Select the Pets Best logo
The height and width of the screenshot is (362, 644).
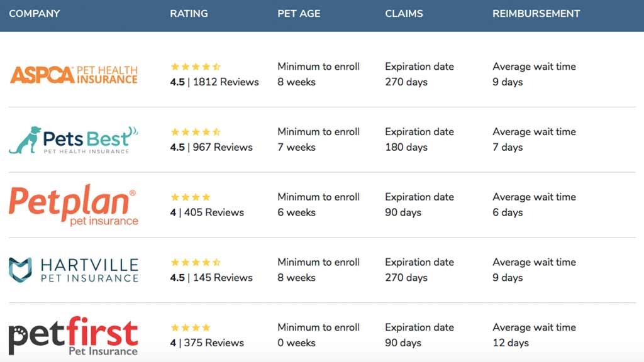coord(74,140)
